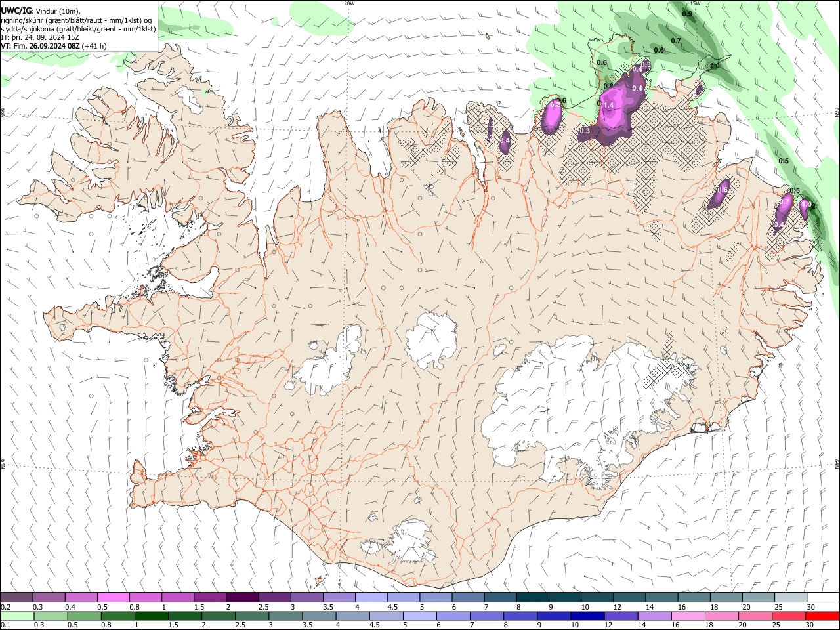Image resolution: width=840 pixels, height=630 pixels.
Task: Click the 'UWC/IG: Vindur (10m)' title text
Action: pos(41,10)
